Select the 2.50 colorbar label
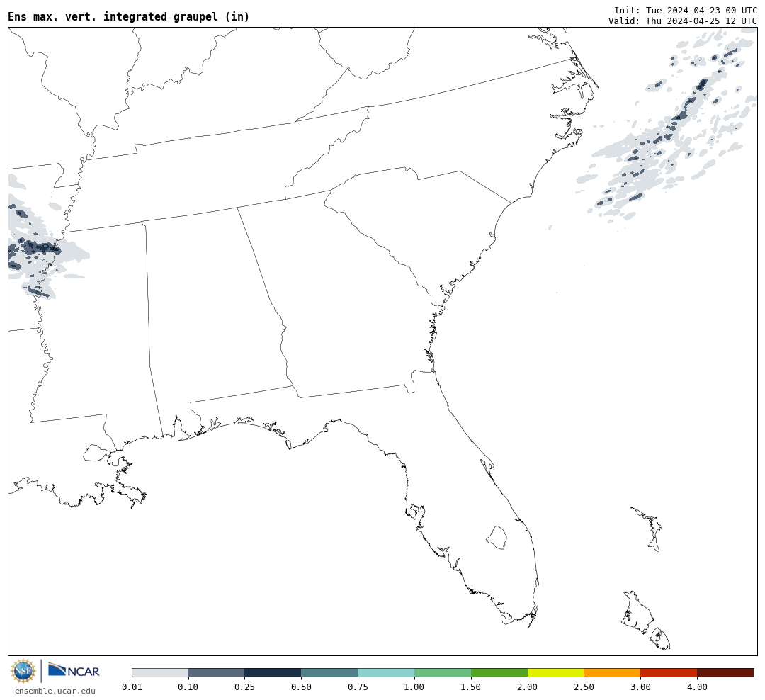Screen dimensions: 765x700 [584, 687]
